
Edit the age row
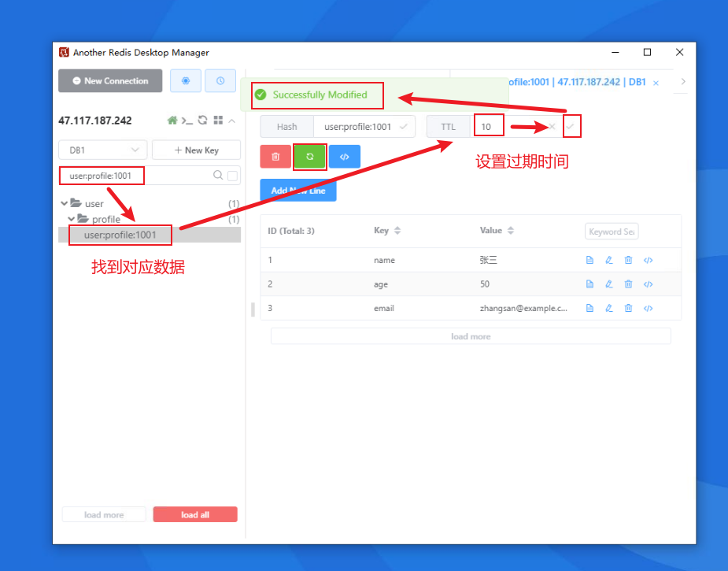tap(609, 284)
